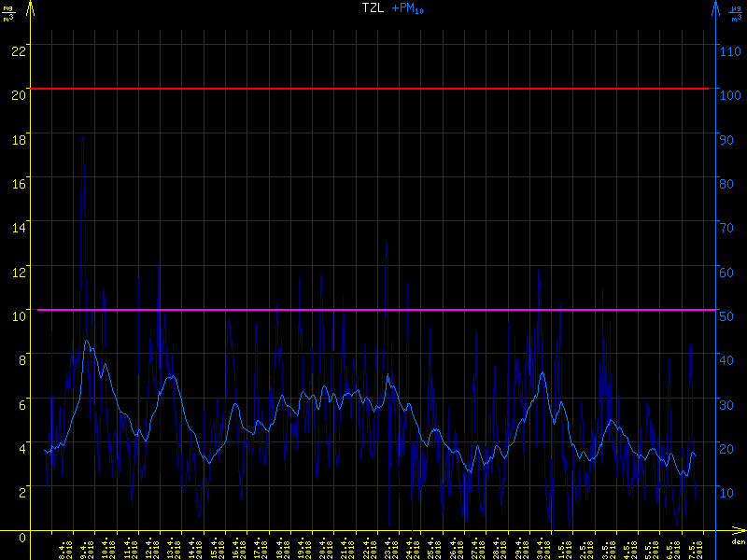Click the red horizontal limit line
747x560 pixels.
373,89
